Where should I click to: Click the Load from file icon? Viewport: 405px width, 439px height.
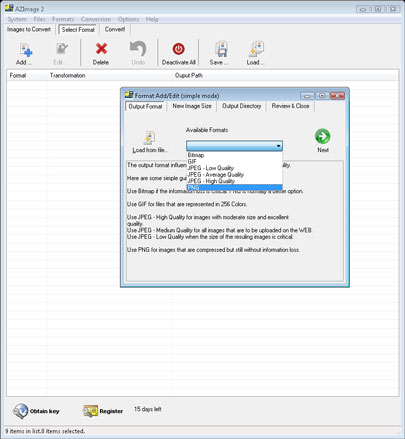pyautogui.click(x=149, y=138)
